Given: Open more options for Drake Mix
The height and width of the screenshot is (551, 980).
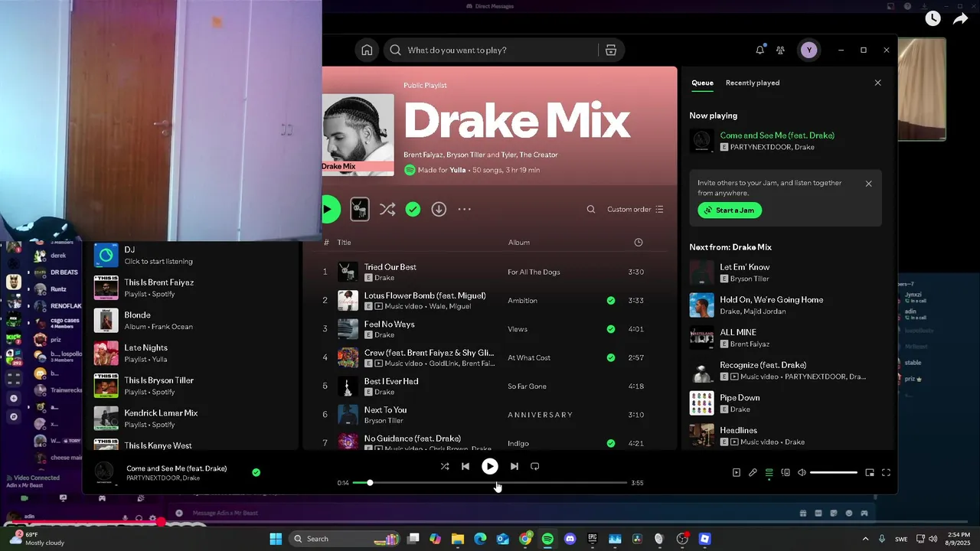Looking at the screenshot, I should [465, 209].
